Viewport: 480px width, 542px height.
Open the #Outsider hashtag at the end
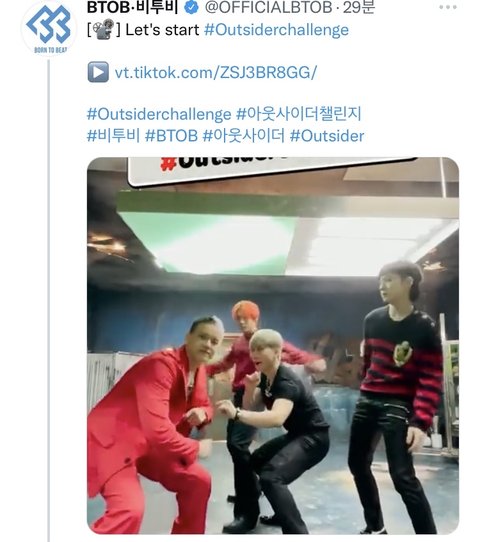click(x=327, y=136)
